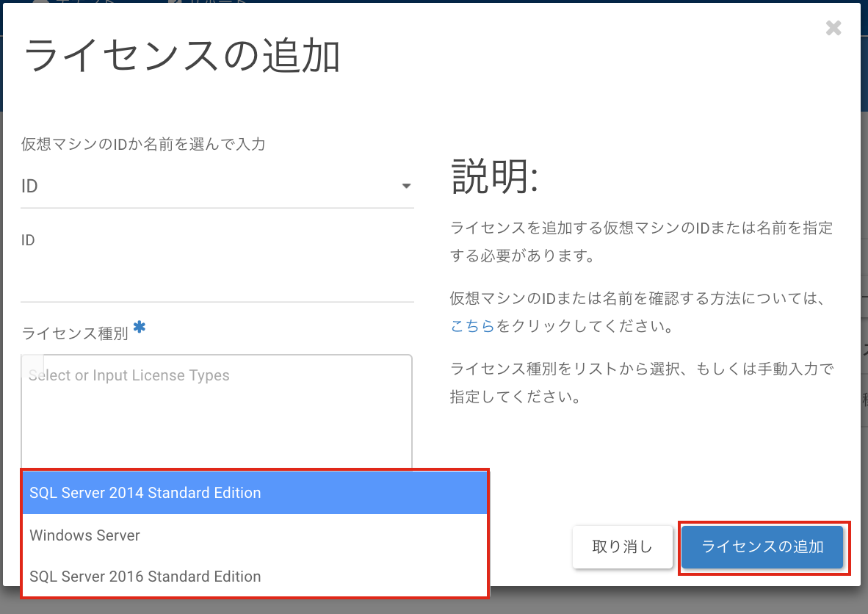Image resolution: width=868 pixels, height=614 pixels.
Task: Click the blue ライセンスの追加 button
Action: tap(762, 547)
